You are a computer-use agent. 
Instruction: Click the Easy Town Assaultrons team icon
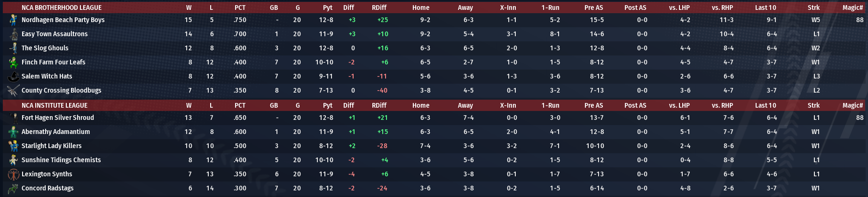click(x=14, y=34)
